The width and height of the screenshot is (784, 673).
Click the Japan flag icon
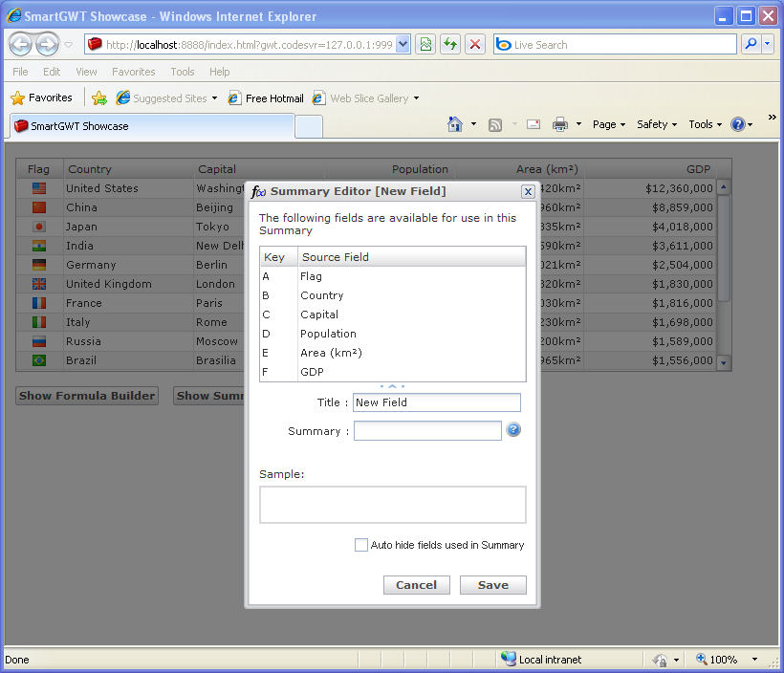point(39,227)
